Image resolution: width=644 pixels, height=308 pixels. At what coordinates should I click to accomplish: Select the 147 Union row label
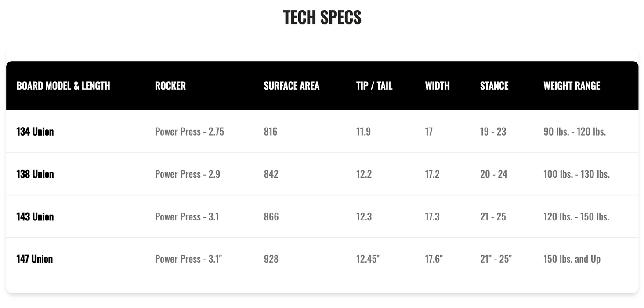[35, 259]
